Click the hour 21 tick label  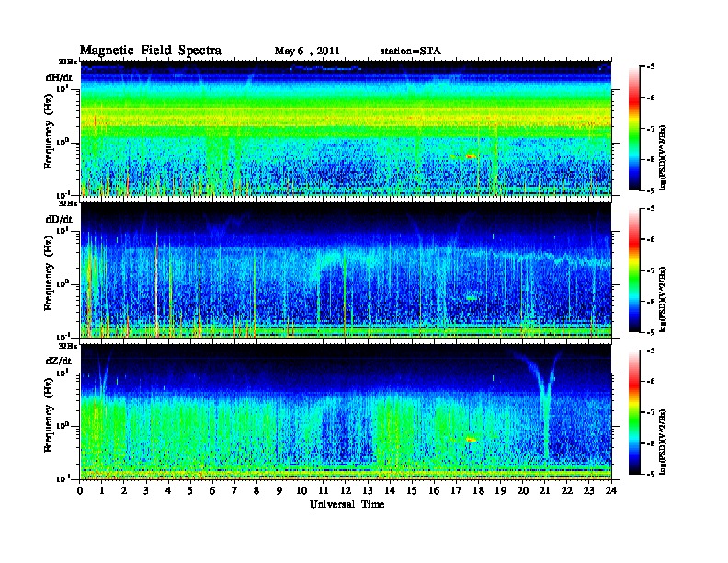(544, 491)
